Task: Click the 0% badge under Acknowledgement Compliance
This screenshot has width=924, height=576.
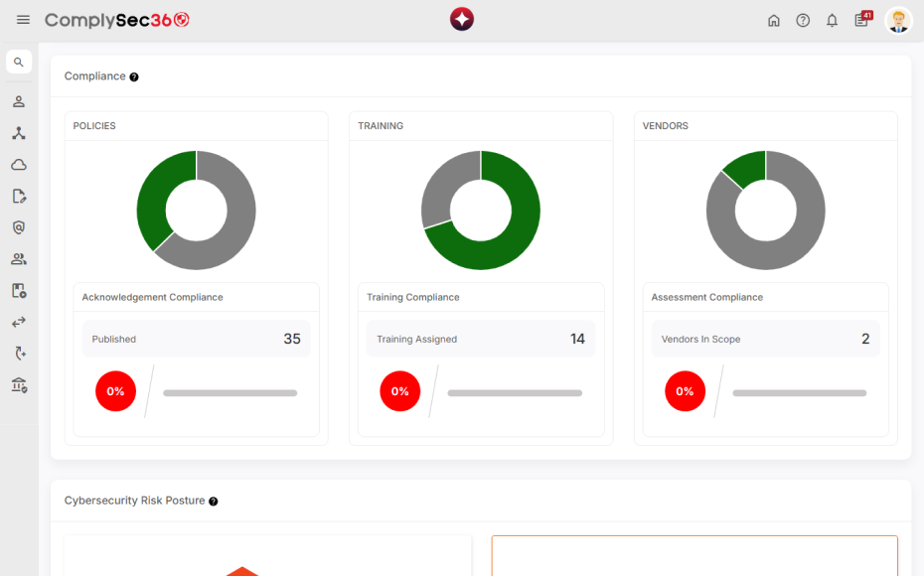Action: 115,391
